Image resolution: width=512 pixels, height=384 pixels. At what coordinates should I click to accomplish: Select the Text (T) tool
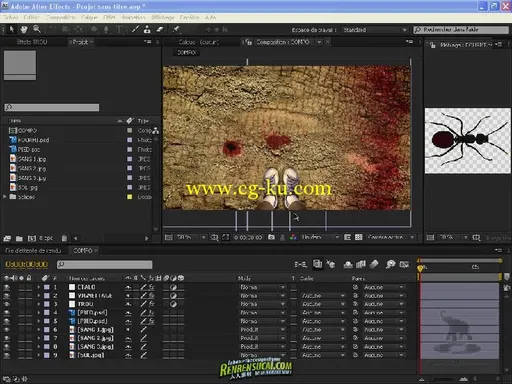coord(119,29)
